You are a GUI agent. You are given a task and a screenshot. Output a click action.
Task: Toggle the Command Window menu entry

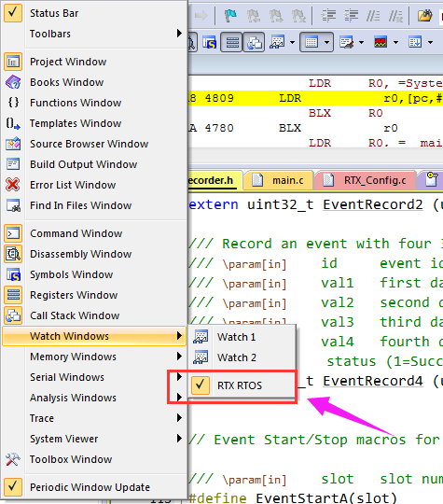[94, 233]
